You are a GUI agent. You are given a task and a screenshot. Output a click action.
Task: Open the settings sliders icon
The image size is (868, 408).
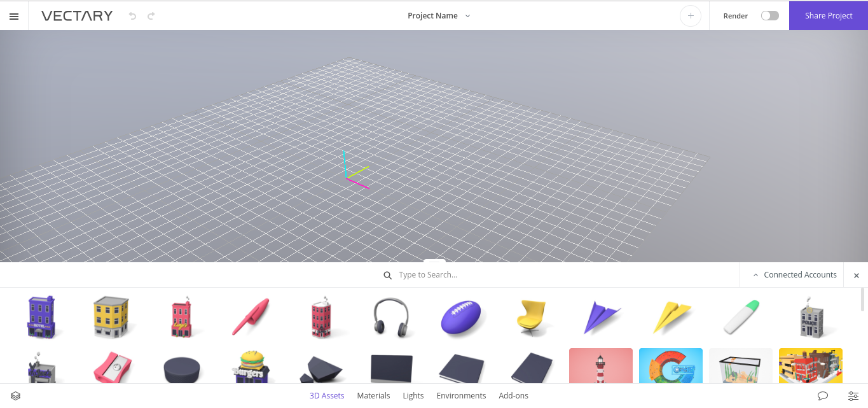coord(853,396)
